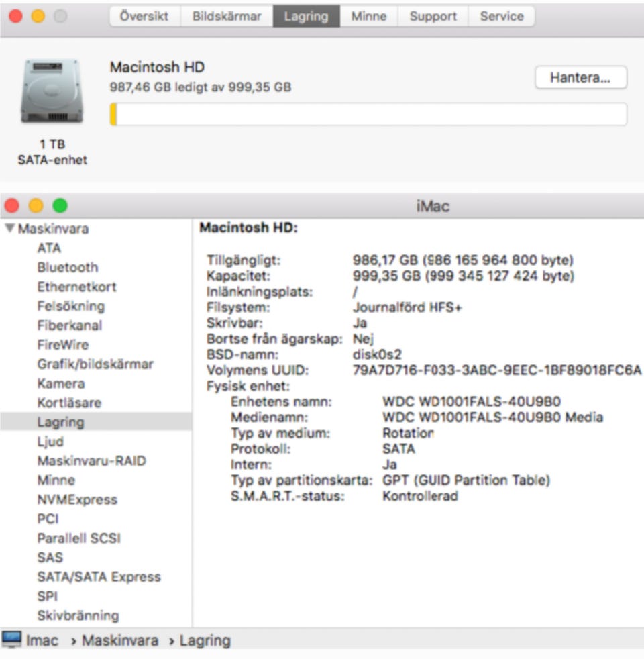
Task: Choose NVMExpress from the sidebar
Action: 76,500
